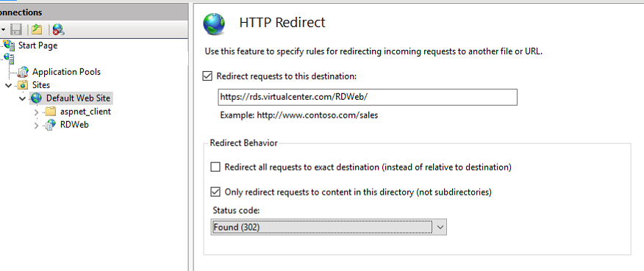Open the Status code dropdown arrow

[x=440, y=227]
